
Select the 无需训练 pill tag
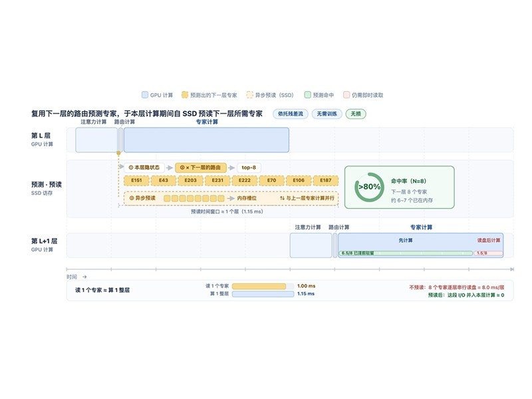coord(327,114)
